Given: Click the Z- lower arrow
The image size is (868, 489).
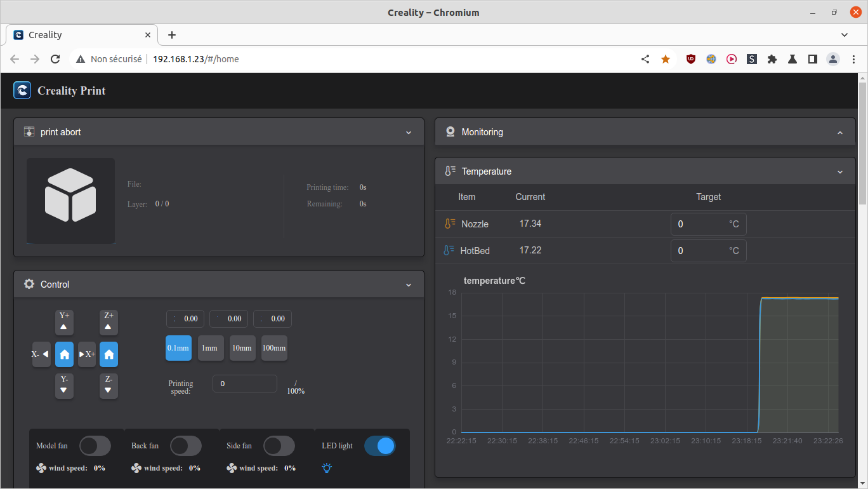Looking at the screenshot, I should 109,385.
